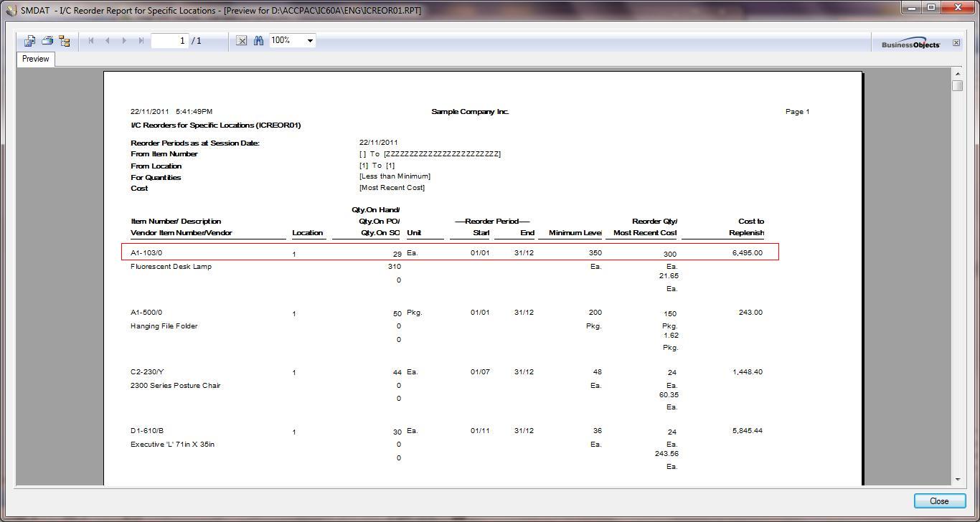Click the Business Objects logo

tap(910, 44)
